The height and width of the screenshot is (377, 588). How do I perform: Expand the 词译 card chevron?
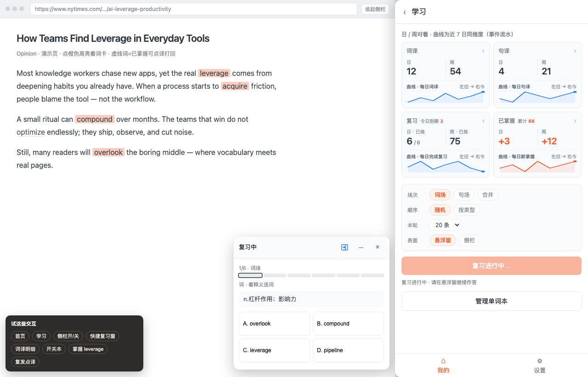483,51
